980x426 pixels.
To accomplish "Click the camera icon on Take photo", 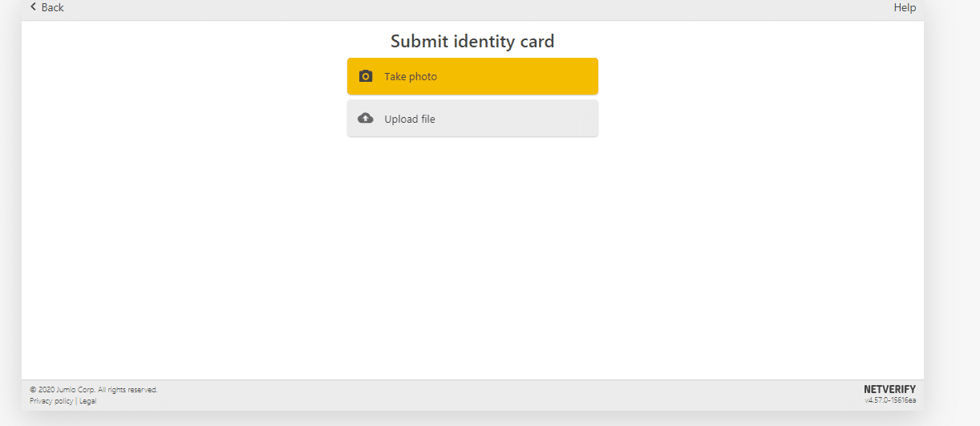I will click(x=366, y=76).
